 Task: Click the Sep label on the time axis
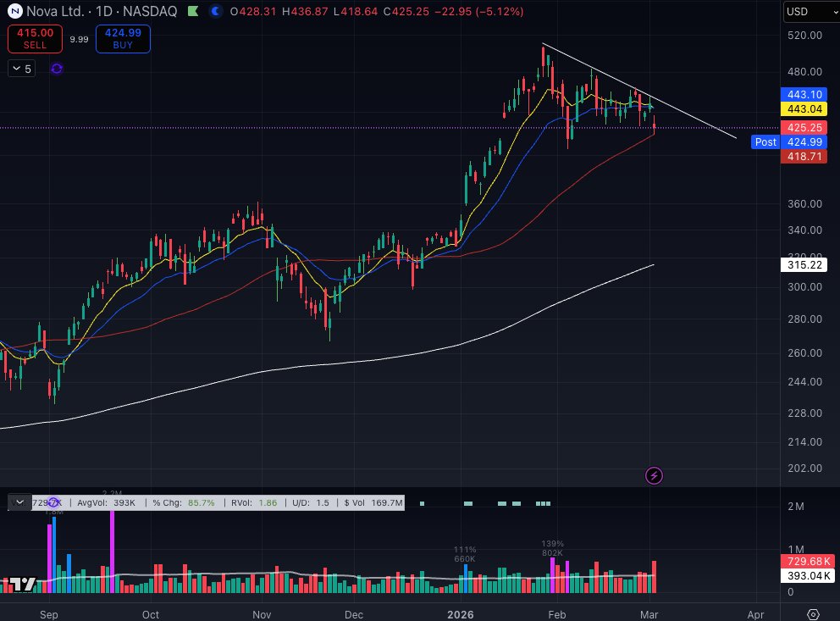tap(49, 614)
